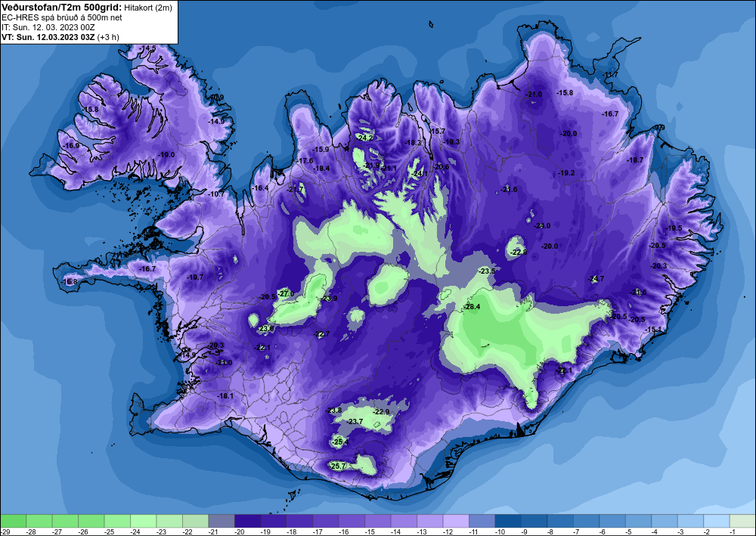Click the legend swatch labeled -20
Viewport: 756px width, 536px height.
coord(247,521)
